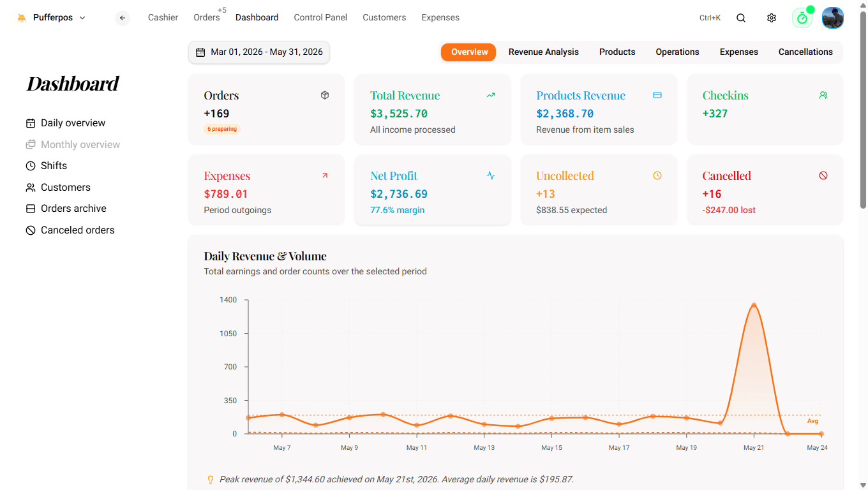Image resolution: width=868 pixels, height=490 pixels.
Task: Click the Ctrl+K shortcut hint
Action: pos(710,18)
